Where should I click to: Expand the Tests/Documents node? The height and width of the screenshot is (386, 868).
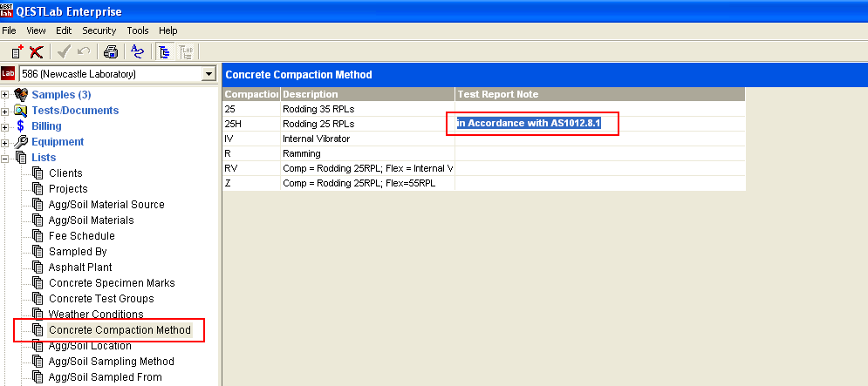click(x=6, y=111)
